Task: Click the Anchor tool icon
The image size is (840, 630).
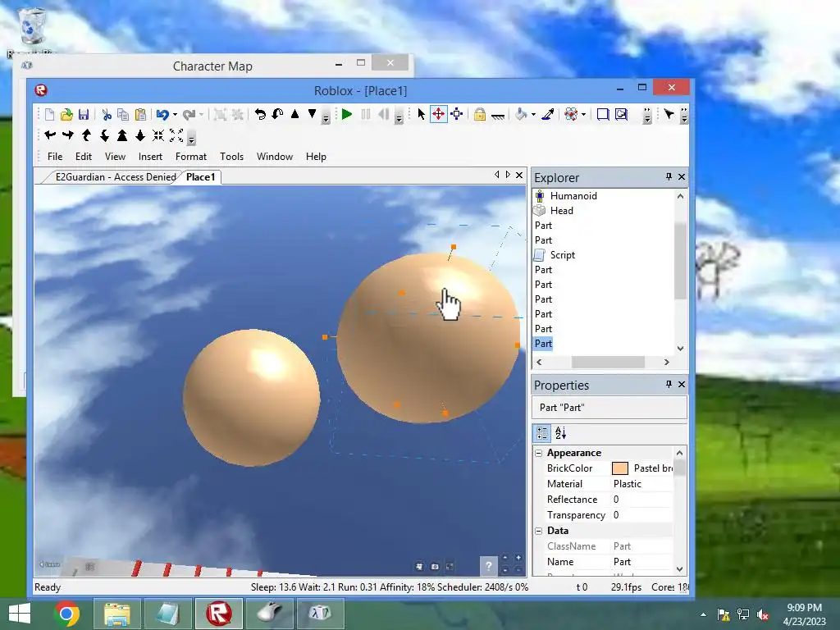Action: tap(498, 115)
